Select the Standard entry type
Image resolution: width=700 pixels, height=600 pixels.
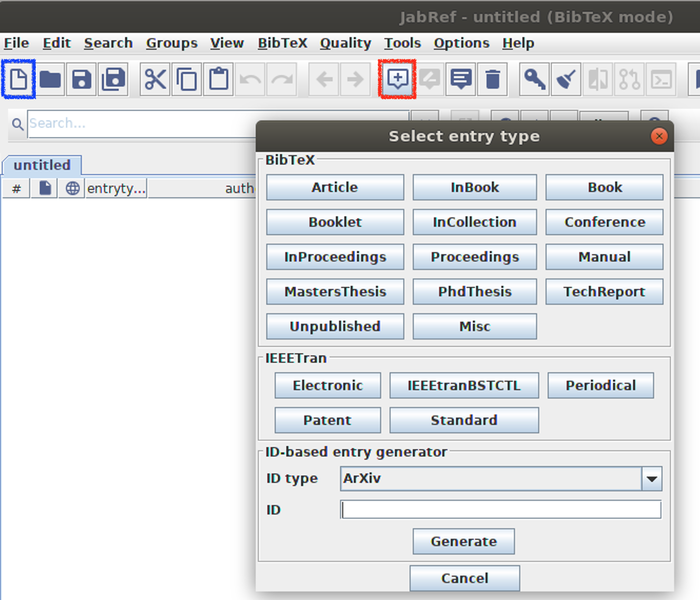(464, 420)
